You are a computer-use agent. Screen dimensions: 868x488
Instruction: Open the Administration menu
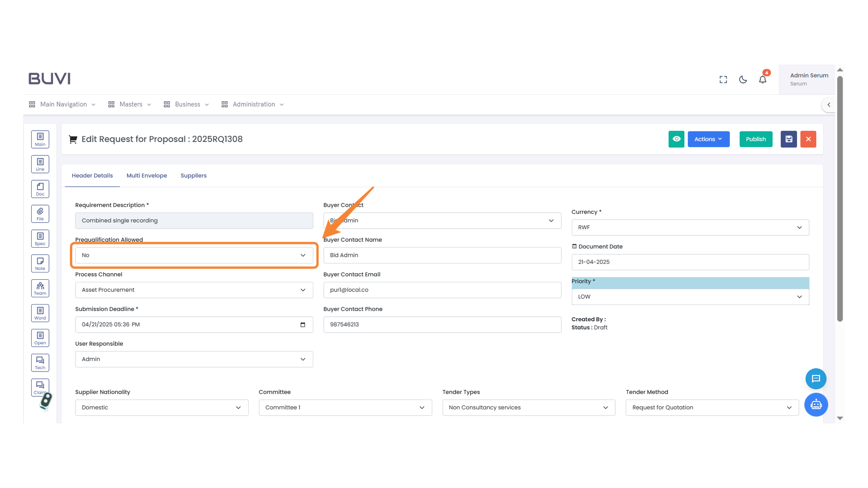tap(253, 104)
